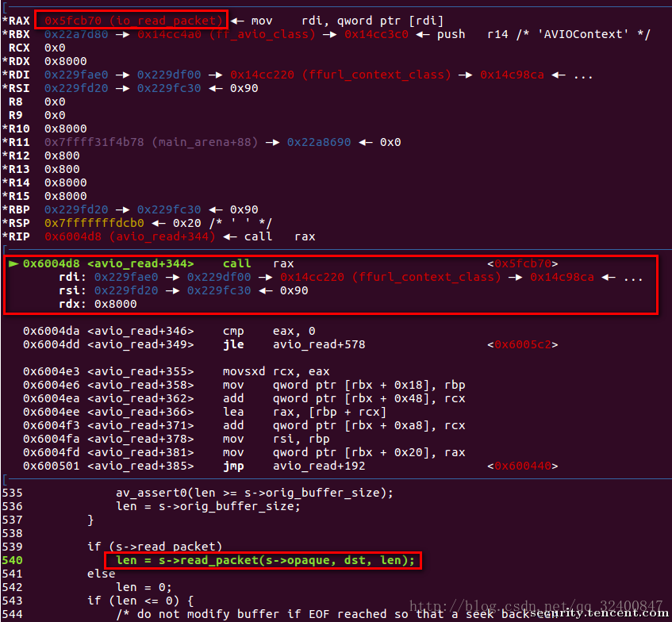Select the *RBP register label
This screenshot has width=672, height=622.
coord(16,209)
